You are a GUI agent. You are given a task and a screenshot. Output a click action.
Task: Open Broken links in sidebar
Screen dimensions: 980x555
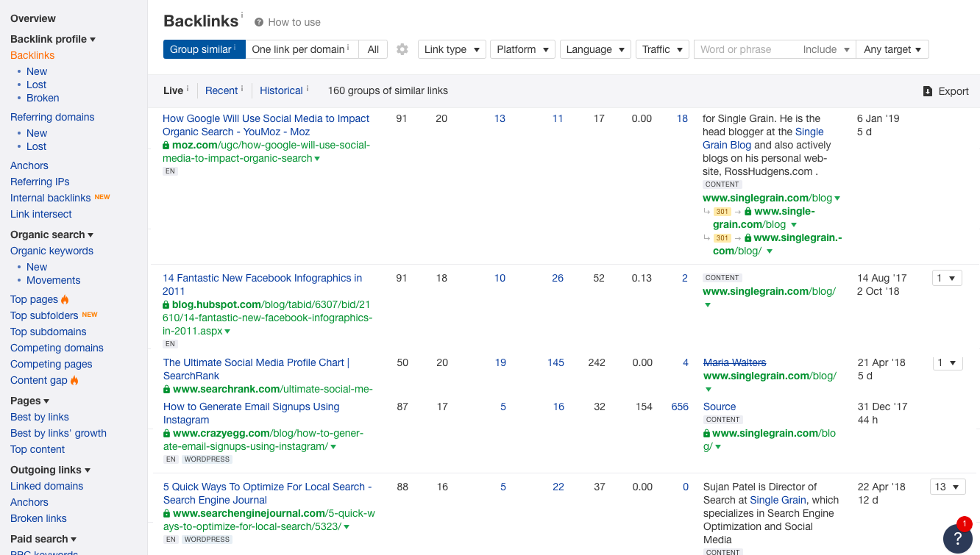(x=38, y=518)
